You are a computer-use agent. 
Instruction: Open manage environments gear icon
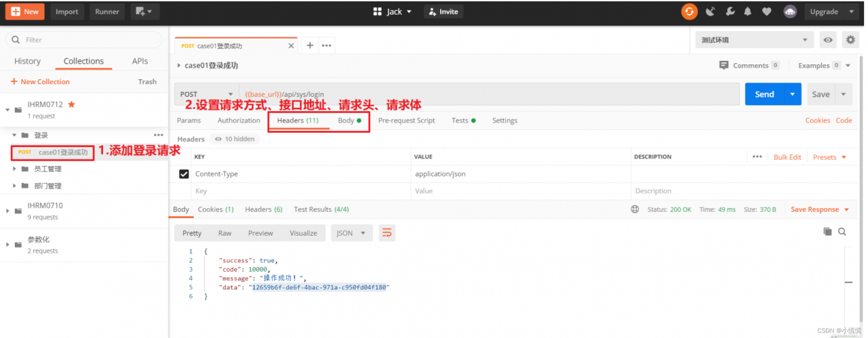(x=850, y=40)
